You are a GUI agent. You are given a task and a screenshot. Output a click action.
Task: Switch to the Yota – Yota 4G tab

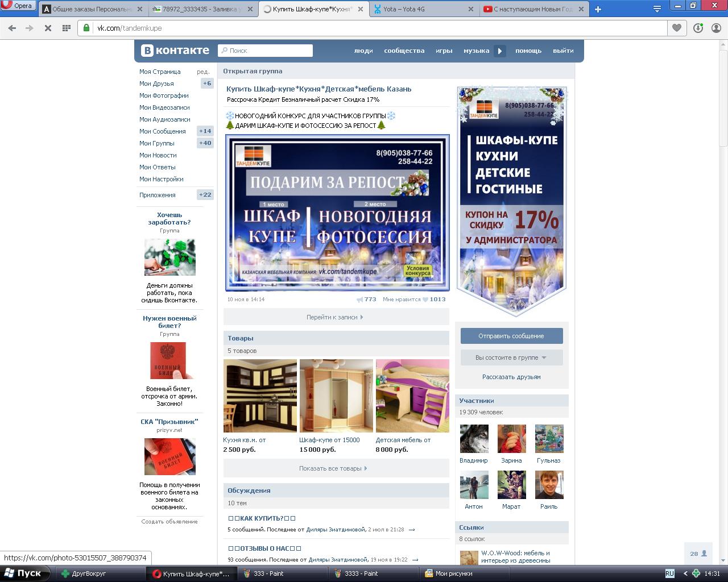(x=423, y=9)
